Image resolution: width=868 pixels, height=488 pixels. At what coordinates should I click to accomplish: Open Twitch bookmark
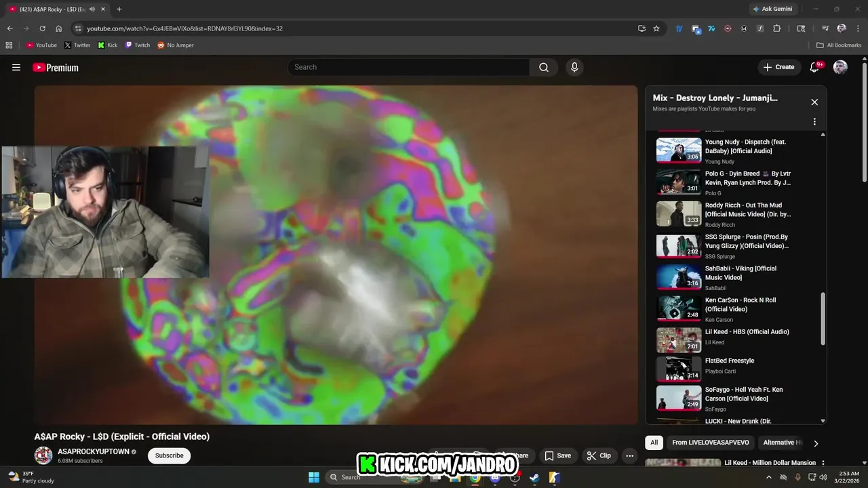[x=138, y=45]
